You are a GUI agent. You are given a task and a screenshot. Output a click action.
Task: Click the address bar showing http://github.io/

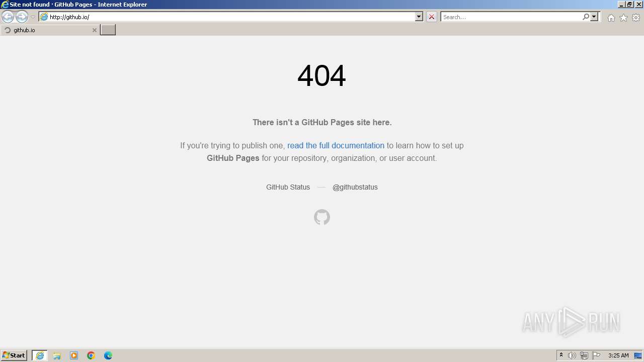point(231,17)
